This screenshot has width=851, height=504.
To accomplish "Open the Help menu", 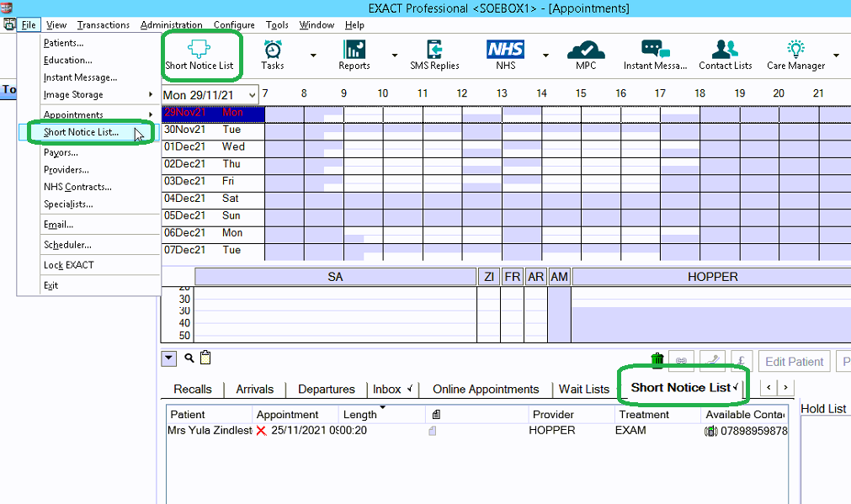I will click(354, 25).
